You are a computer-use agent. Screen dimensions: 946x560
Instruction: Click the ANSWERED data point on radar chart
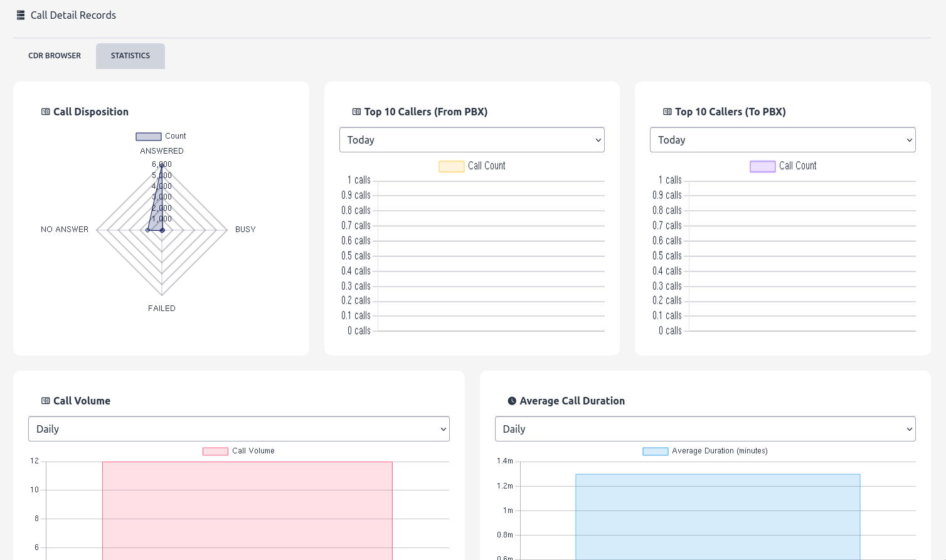[162, 165]
